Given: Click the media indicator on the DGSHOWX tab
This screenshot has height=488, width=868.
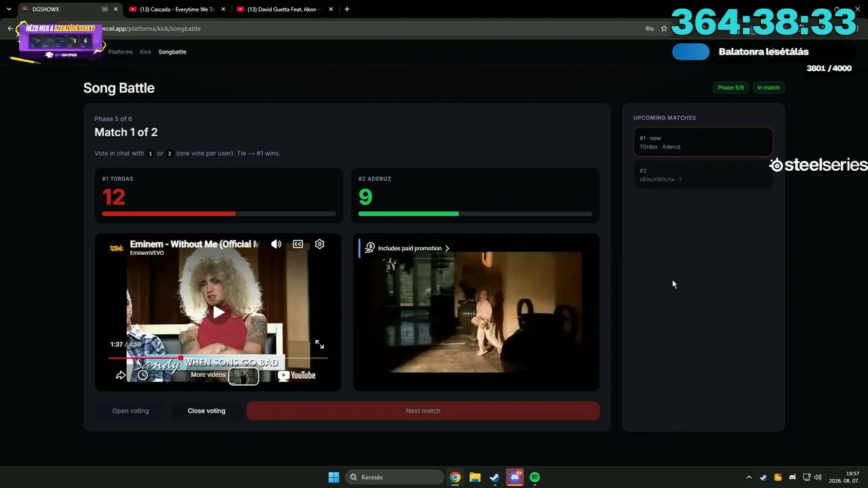Looking at the screenshot, I should coord(104,9).
